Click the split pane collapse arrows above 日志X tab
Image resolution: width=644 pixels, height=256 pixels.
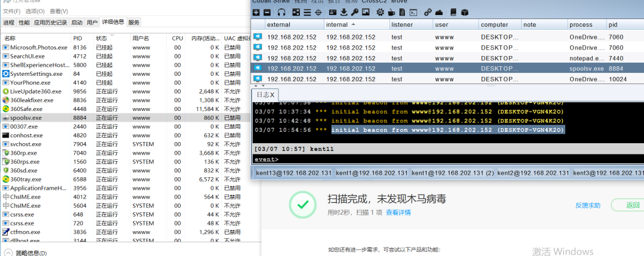coord(258,87)
